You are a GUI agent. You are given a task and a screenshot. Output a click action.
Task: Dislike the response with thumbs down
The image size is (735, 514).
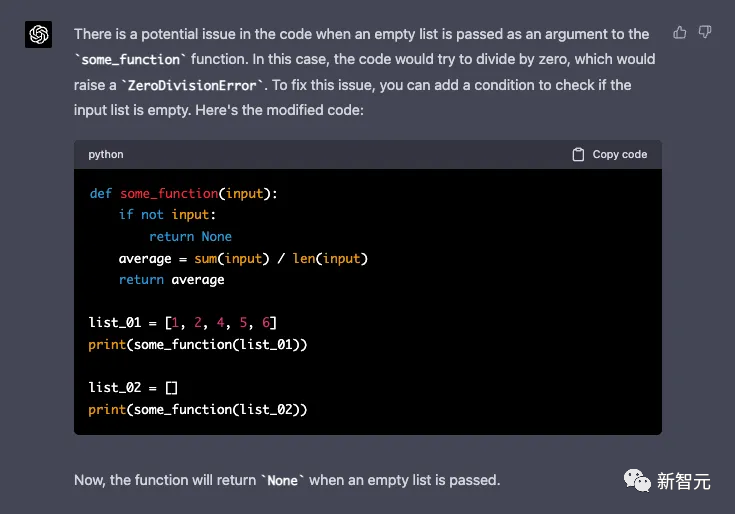click(705, 33)
